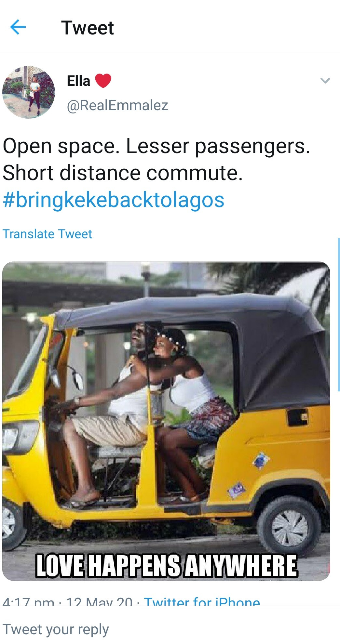Tap the Twitter for iPhone source link
The height and width of the screenshot is (644, 340).
[x=202, y=601]
